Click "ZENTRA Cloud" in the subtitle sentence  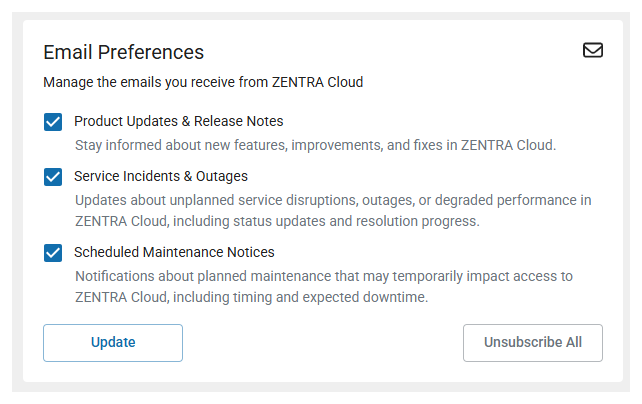click(x=317, y=82)
